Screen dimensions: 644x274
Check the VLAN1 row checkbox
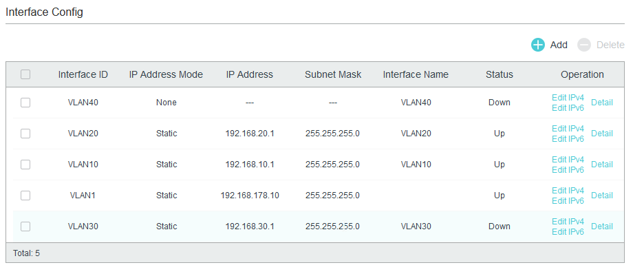pyautogui.click(x=25, y=195)
